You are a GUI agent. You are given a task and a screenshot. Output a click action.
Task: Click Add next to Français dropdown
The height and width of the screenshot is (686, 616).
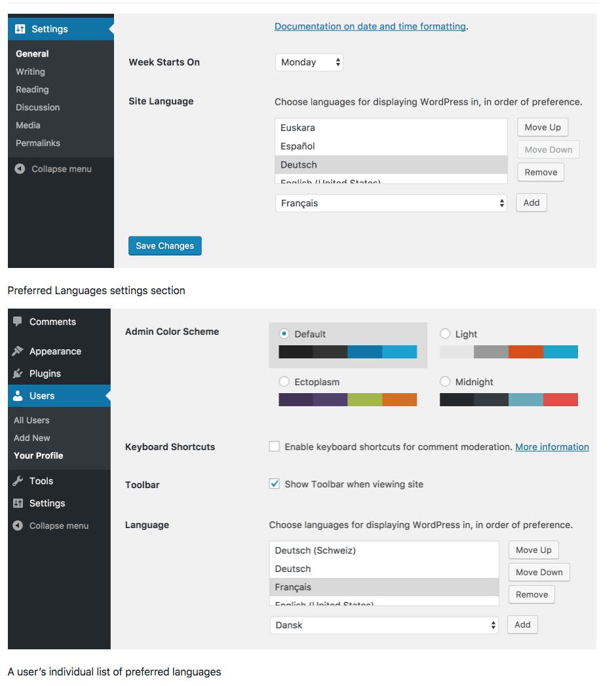point(531,202)
